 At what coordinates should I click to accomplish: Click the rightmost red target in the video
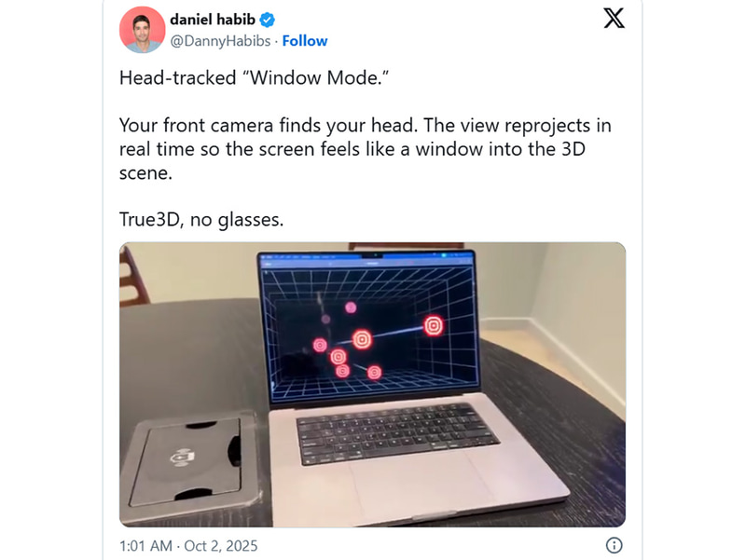[434, 326]
